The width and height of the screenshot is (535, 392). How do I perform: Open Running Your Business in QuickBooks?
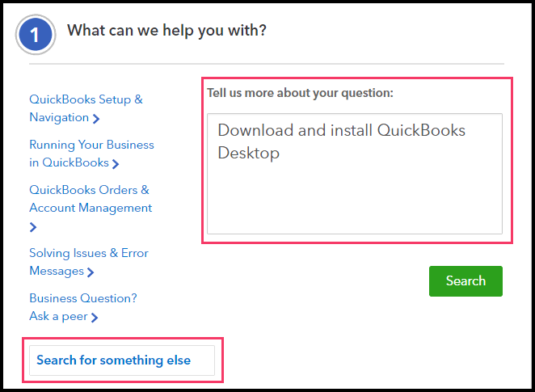tap(91, 145)
